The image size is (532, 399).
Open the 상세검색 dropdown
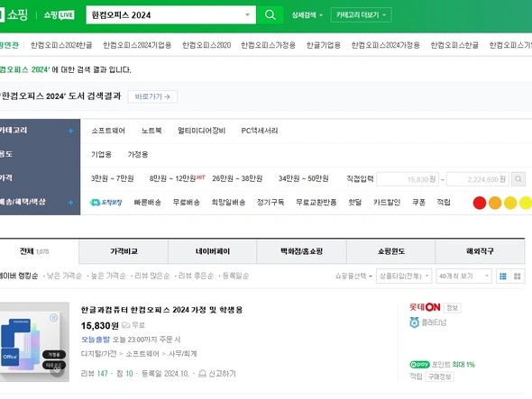(x=307, y=15)
